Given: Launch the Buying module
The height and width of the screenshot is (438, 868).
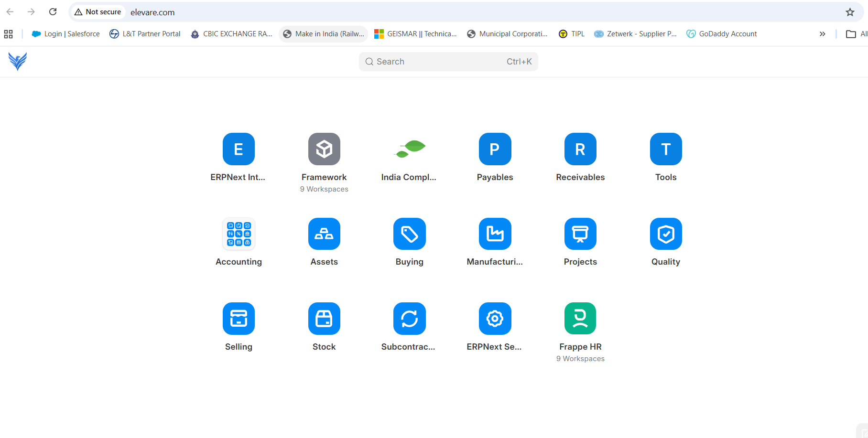Looking at the screenshot, I should (409, 234).
